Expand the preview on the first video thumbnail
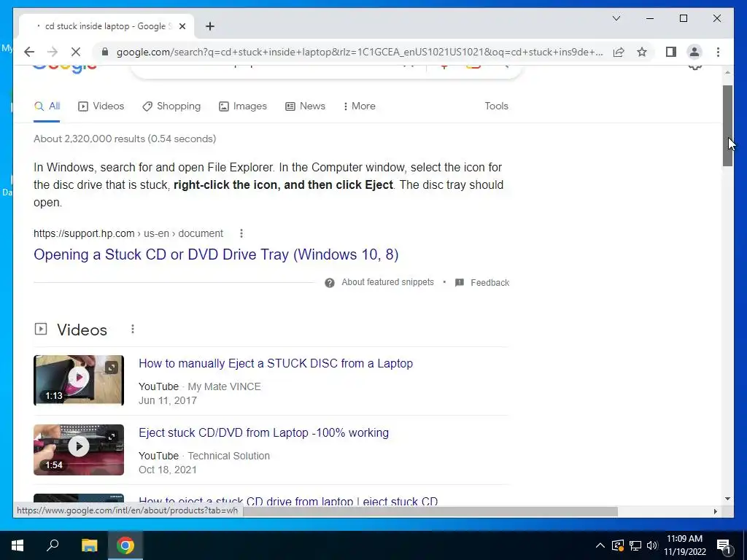 pos(112,367)
